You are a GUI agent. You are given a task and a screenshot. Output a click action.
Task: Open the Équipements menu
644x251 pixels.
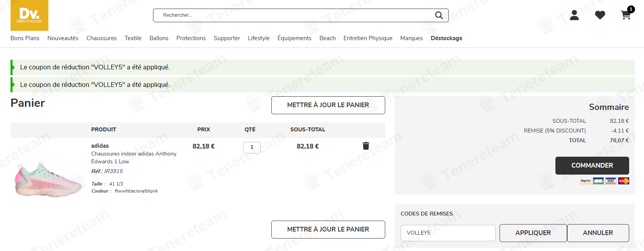(x=294, y=38)
